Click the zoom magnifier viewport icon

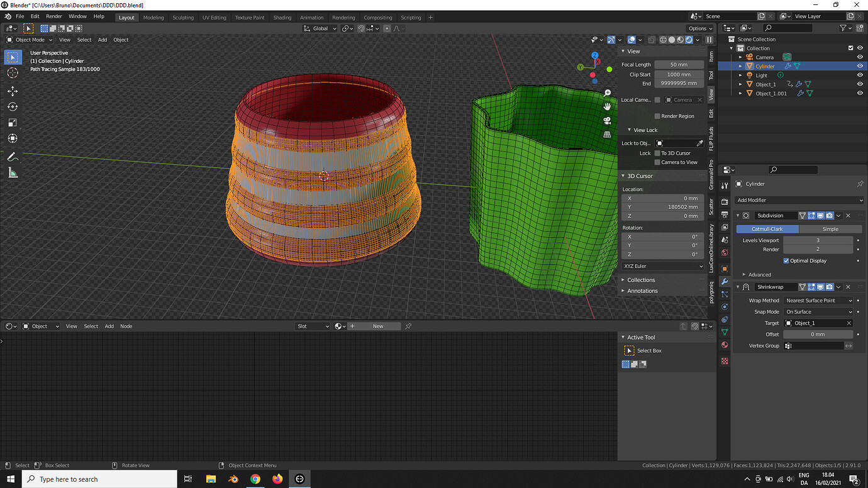point(608,93)
